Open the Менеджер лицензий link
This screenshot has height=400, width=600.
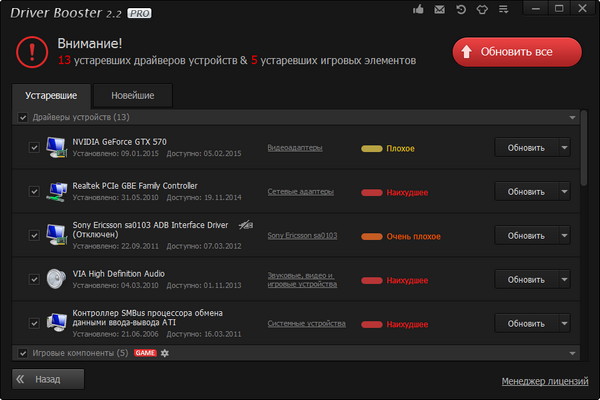[545, 381]
